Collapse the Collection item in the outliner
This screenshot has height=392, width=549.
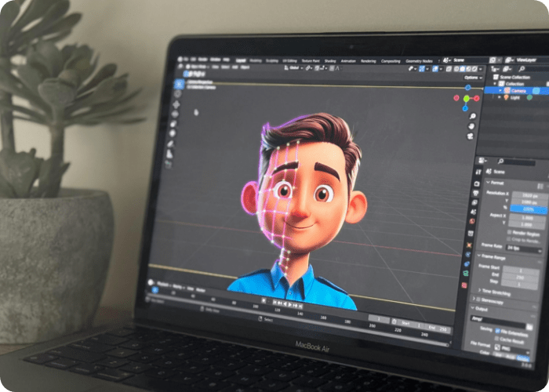click(x=495, y=84)
